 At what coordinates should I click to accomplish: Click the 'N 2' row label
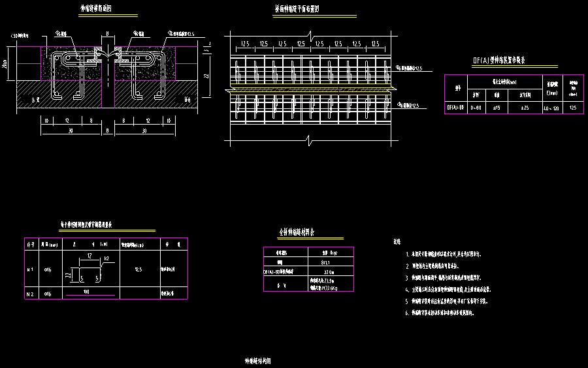click(x=30, y=294)
